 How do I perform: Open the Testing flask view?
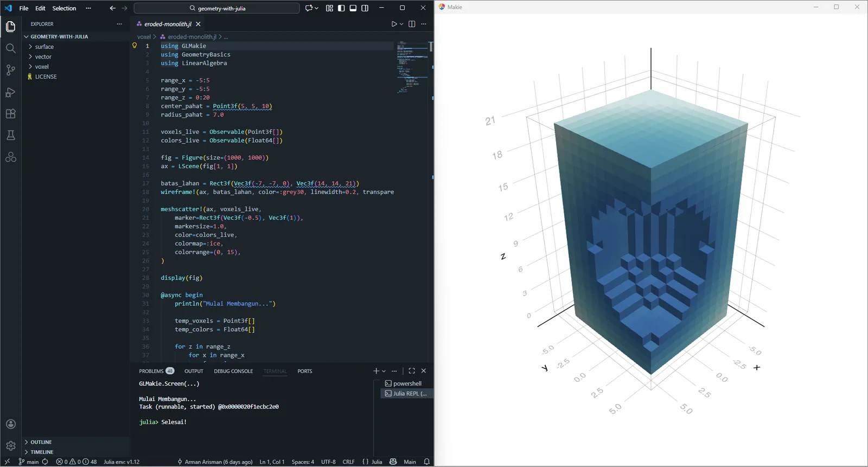(10, 136)
